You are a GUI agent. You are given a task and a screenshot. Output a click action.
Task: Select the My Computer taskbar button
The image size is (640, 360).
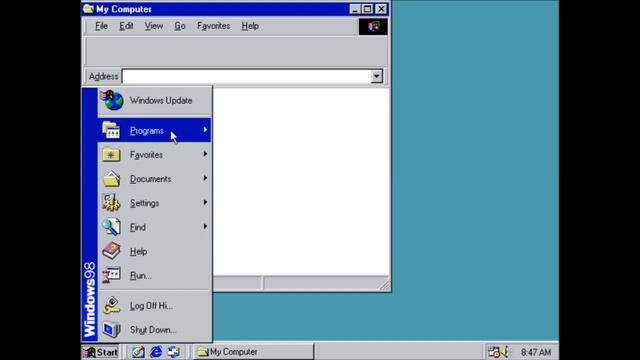(253, 352)
